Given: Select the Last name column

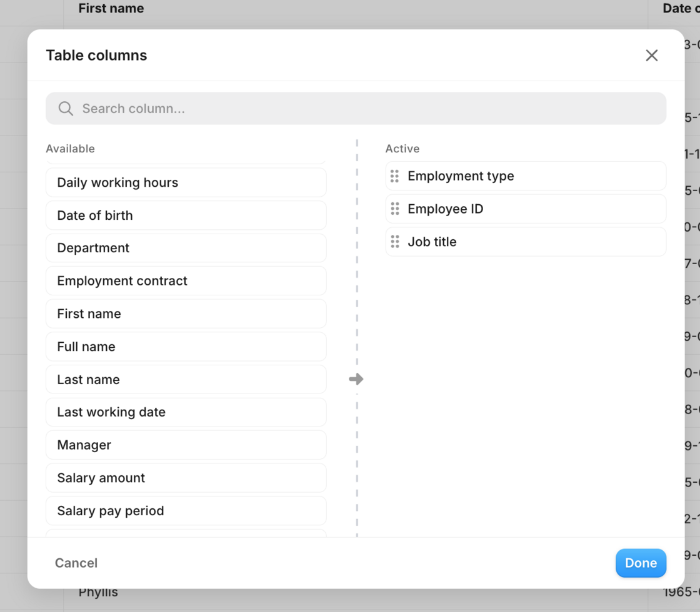Looking at the screenshot, I should [186, 380].
